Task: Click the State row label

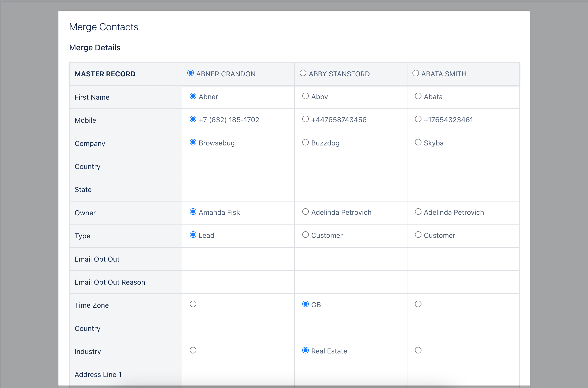Action: coord(83,189)
